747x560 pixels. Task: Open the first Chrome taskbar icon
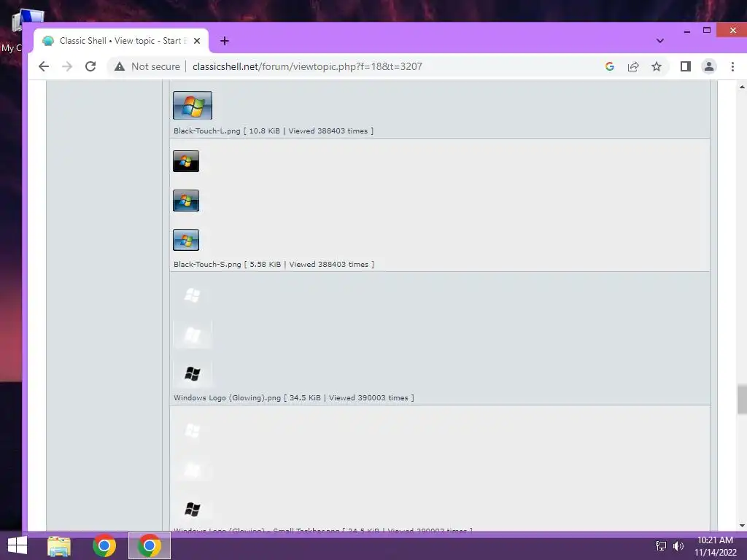point(104,545)
